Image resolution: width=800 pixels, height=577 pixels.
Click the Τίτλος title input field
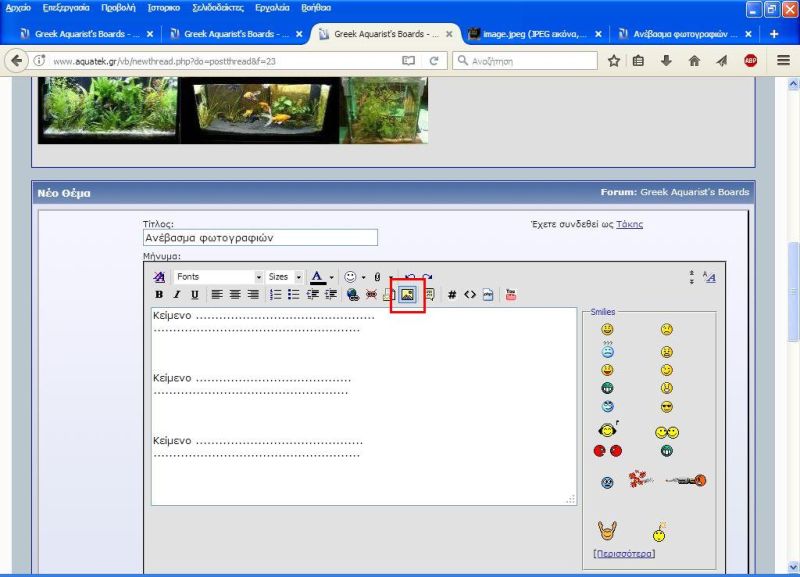(x=260, y=238)
